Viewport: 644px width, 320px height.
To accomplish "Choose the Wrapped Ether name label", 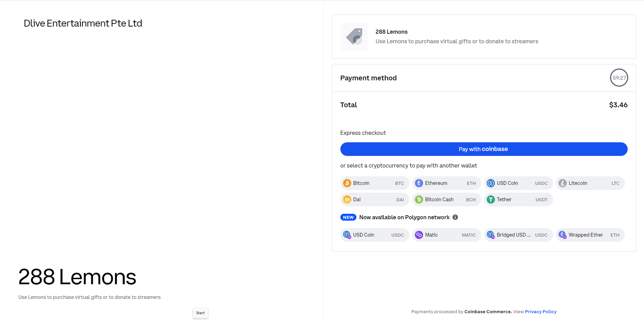I will point(586,235).
